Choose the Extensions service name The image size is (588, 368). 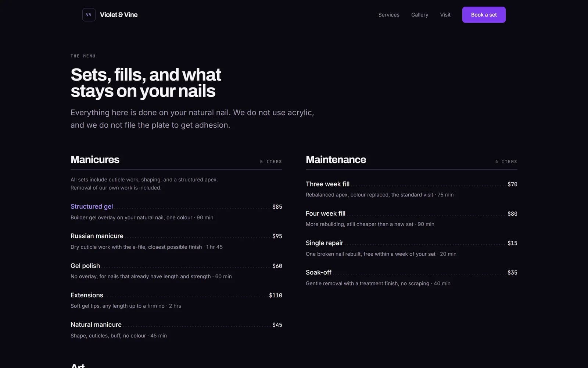point(87,295)
